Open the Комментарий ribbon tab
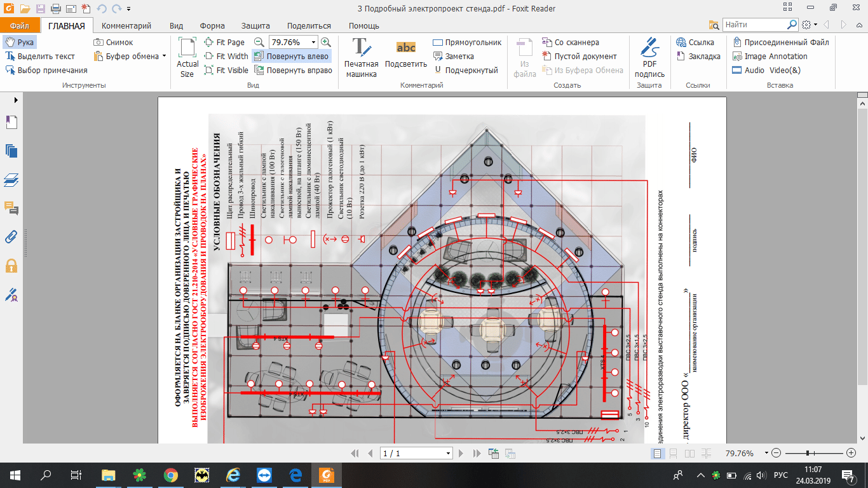This screenshot has width=868, height=488. 126,26
